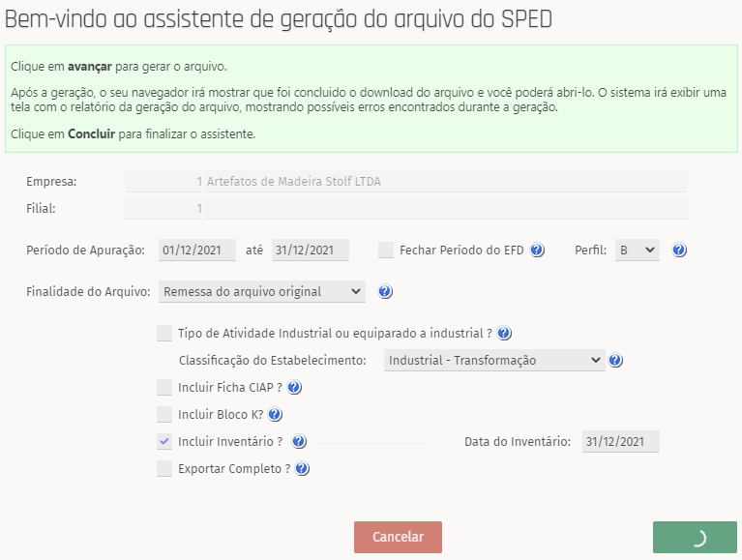Tick the Incluir Bloco K checkbox
Screen dimensions: 742x560
[164, 415]
